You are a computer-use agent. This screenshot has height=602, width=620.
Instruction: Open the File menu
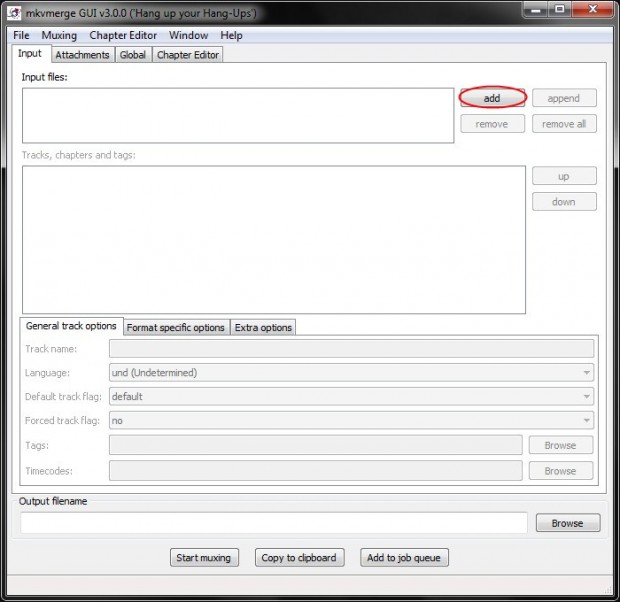click(21, 36)
